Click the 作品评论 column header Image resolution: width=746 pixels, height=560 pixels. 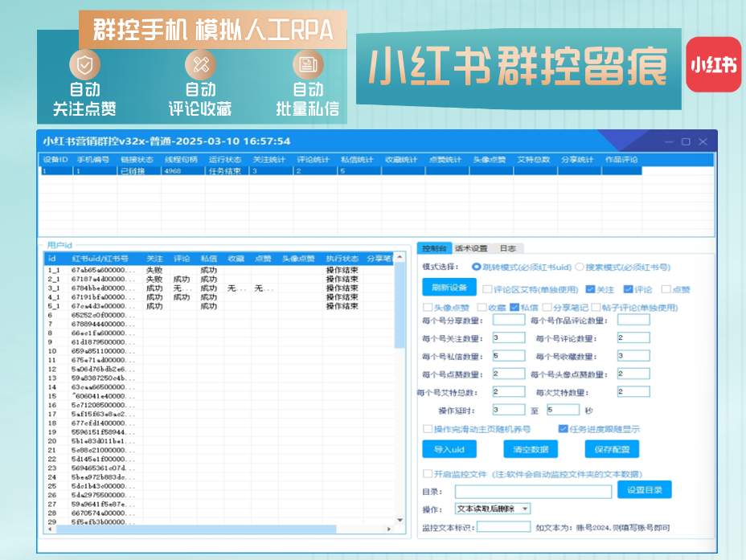[621, 160]
